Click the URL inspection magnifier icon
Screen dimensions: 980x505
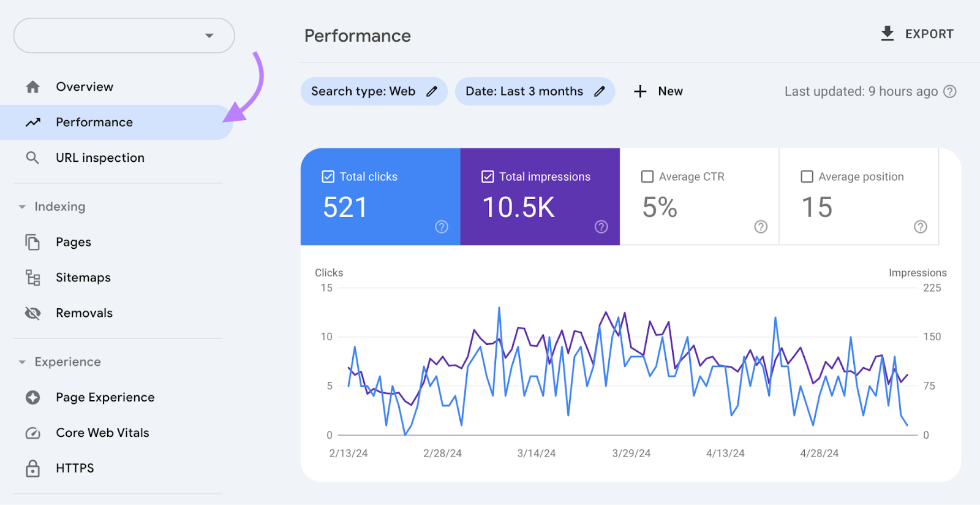pyautogui.click(x=32, y=158)
